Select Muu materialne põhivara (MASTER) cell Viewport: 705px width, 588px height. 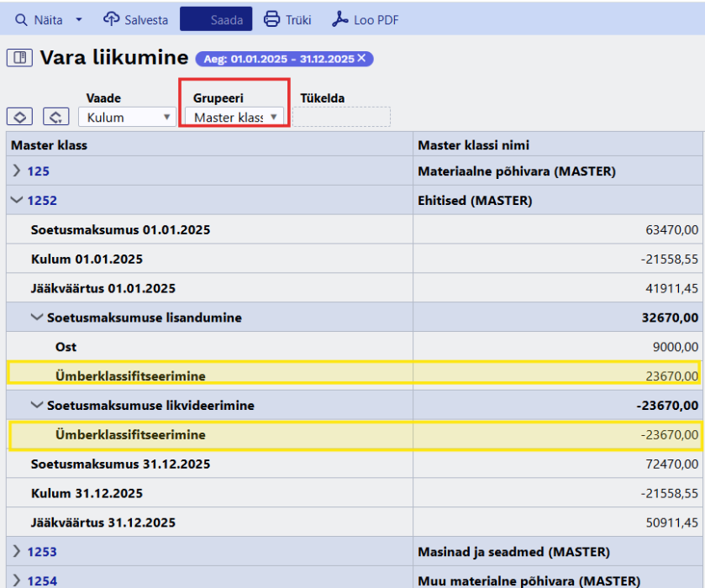point(557,578)
